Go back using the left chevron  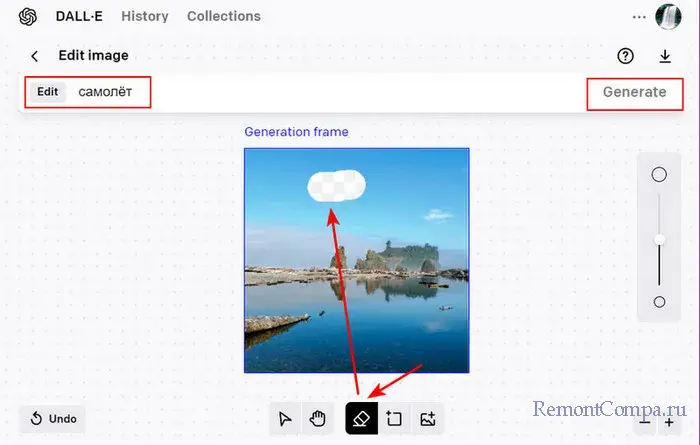(x=35, y=56)
